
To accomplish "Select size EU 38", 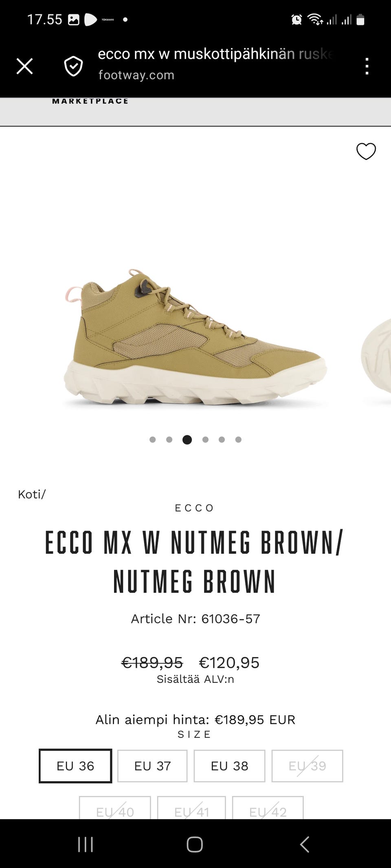I will pos(229,766).
